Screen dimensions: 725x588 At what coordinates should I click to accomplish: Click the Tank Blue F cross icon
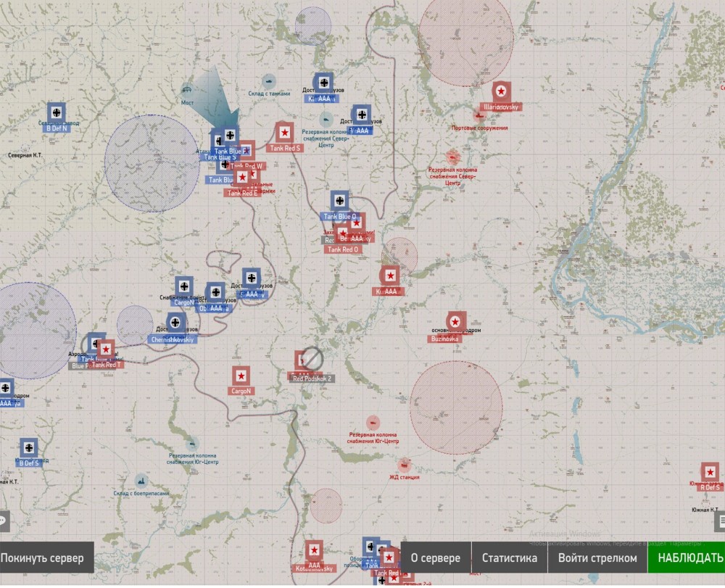pyautogui.click(x=230, y=136)
